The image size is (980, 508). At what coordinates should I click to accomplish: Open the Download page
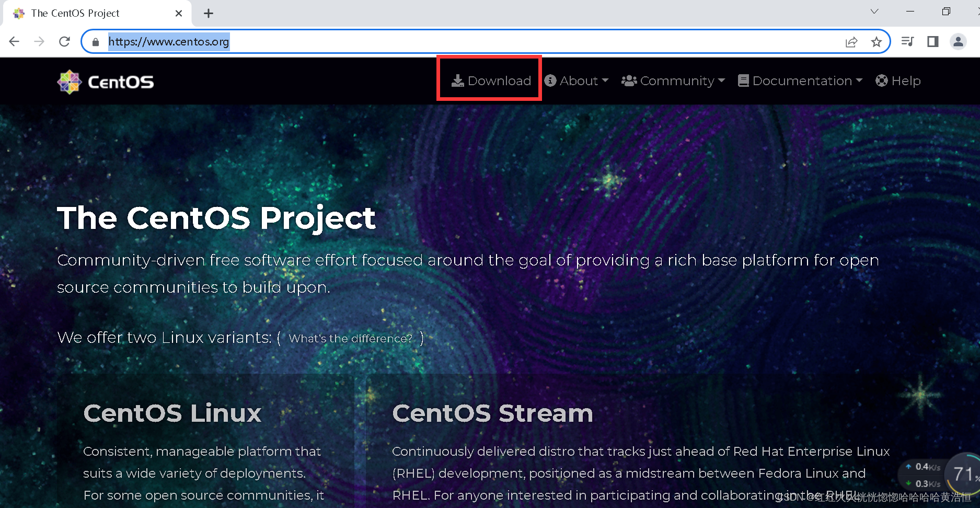491,81
